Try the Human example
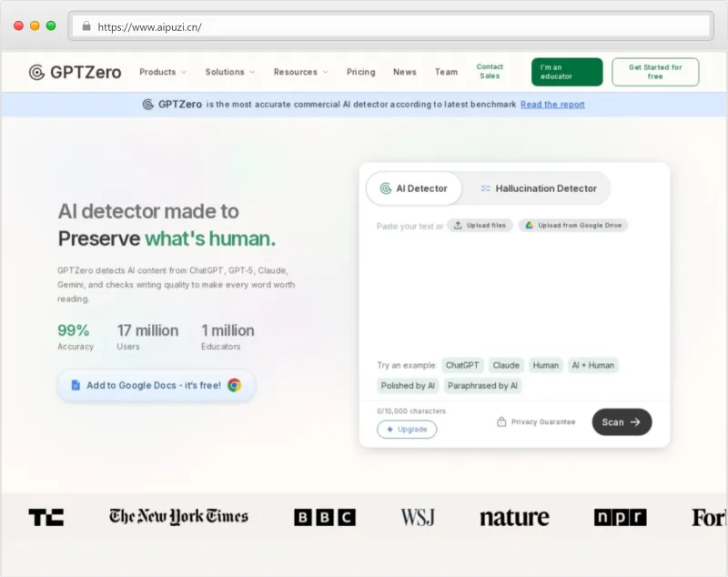 click(545, 365)
